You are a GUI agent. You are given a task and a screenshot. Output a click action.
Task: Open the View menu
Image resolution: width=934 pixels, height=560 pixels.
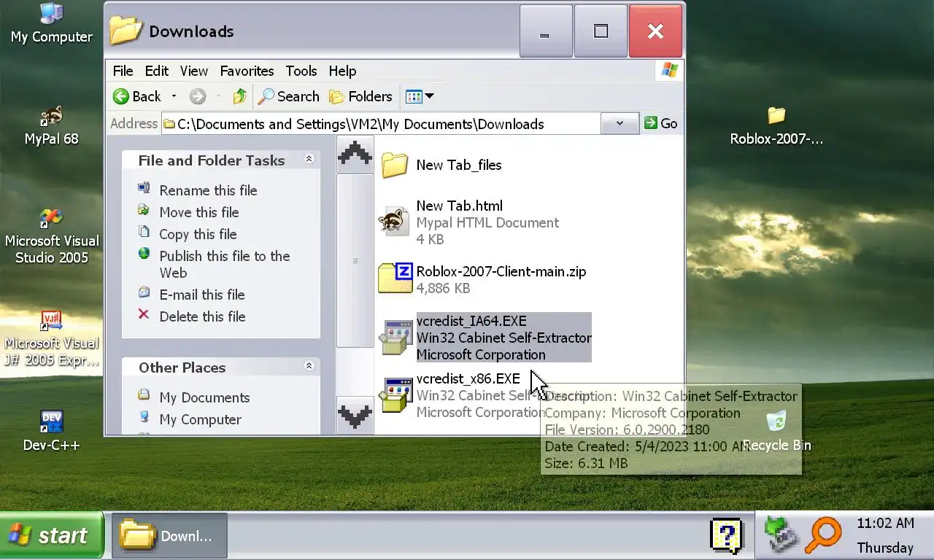(194, 71)
